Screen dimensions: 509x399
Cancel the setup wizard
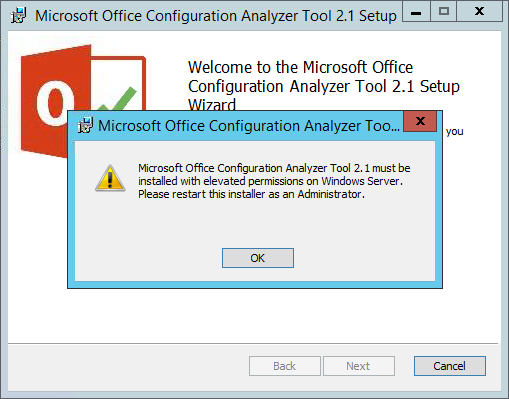[450, 366]
